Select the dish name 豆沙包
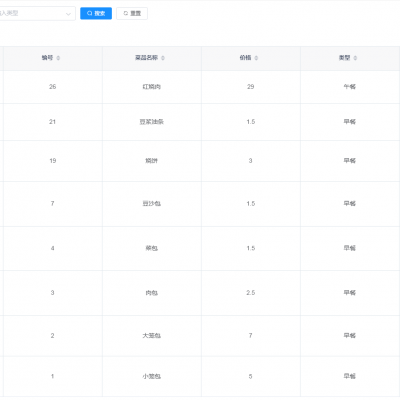Screen dimensions: 400x400 [x=152, y=203]
